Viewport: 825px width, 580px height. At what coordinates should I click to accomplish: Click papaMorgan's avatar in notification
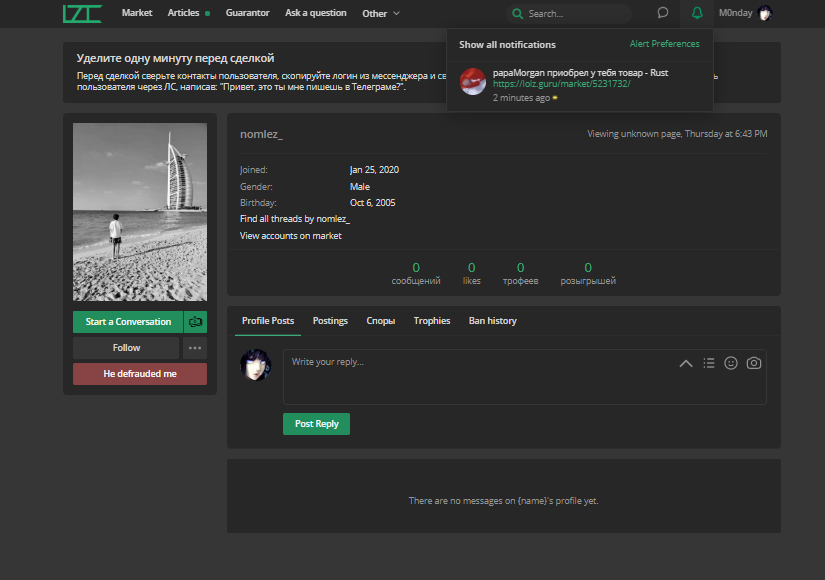pyautogui.click(x=472, y=82)
